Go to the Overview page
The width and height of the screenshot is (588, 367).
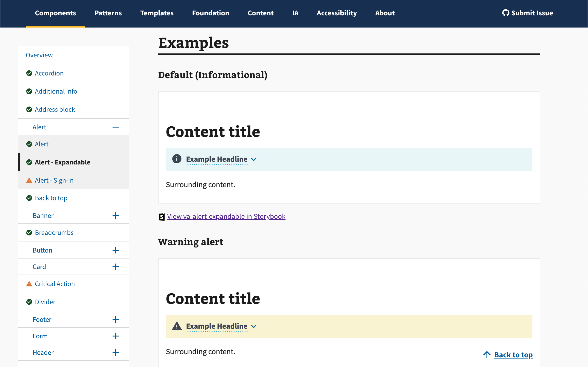click(39, 55)
